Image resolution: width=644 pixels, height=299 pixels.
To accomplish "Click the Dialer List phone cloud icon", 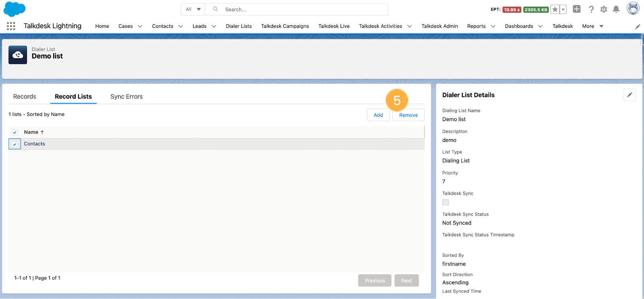I will [18, 55].
